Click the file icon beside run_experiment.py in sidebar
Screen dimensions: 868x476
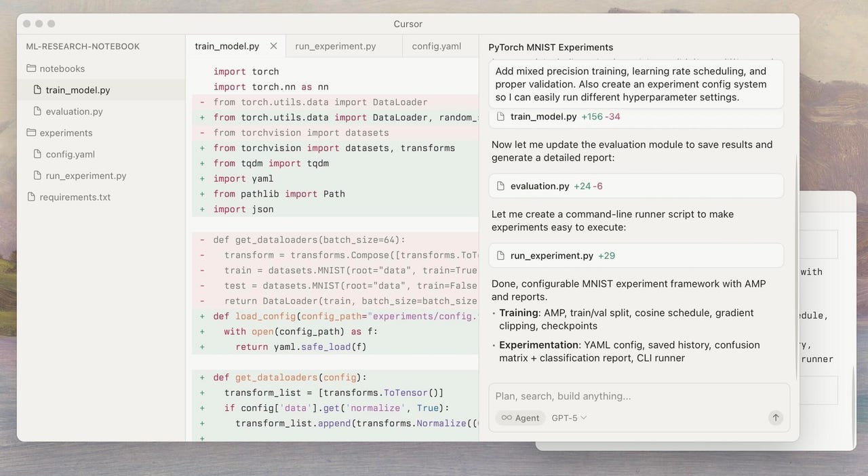point(38,176)
